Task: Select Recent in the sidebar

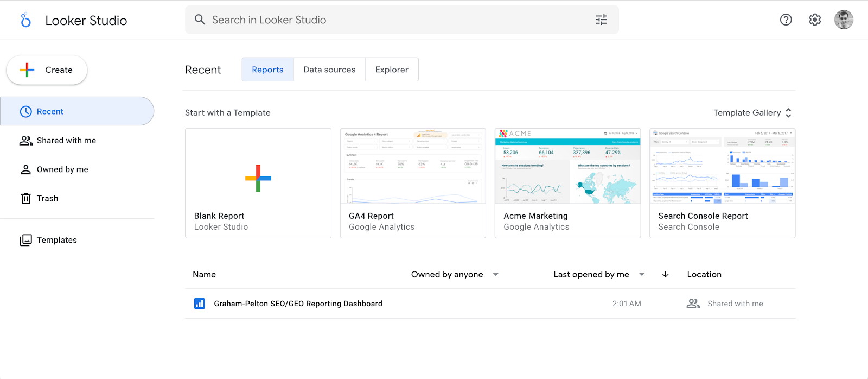Action: click(77, 111)
